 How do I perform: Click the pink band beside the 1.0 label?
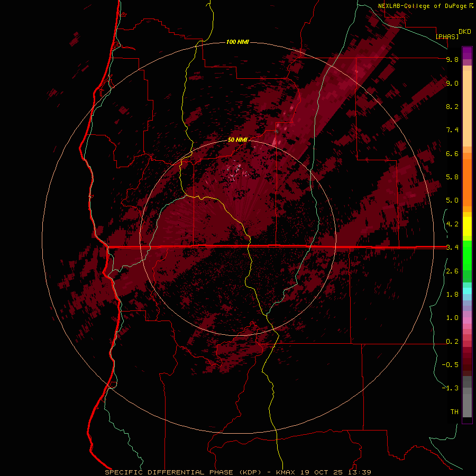467,321
